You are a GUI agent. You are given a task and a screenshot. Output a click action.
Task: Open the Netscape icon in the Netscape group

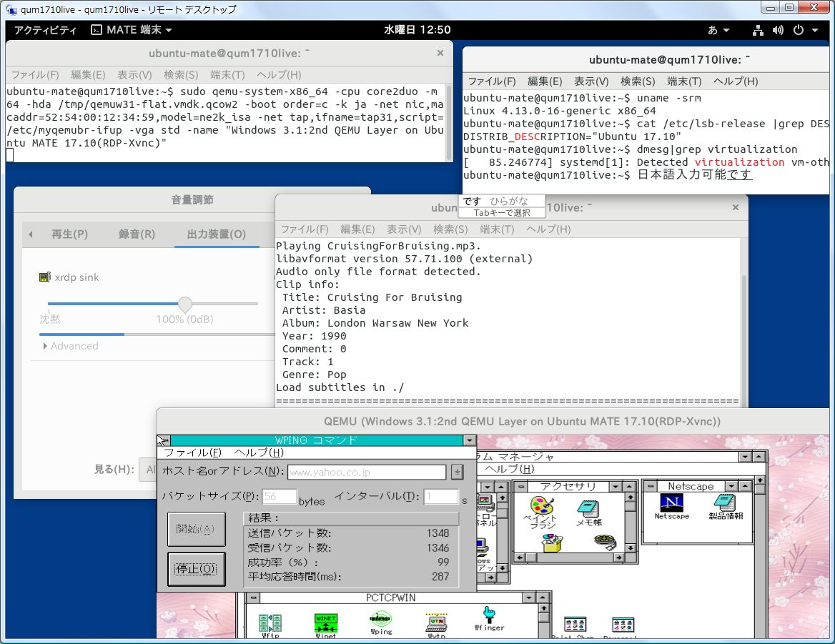[671, 504]
